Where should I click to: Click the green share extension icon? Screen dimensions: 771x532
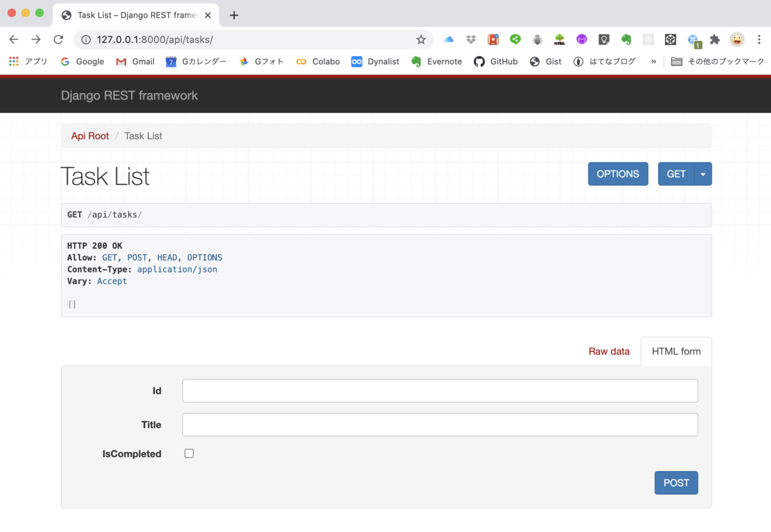point(515,39)
